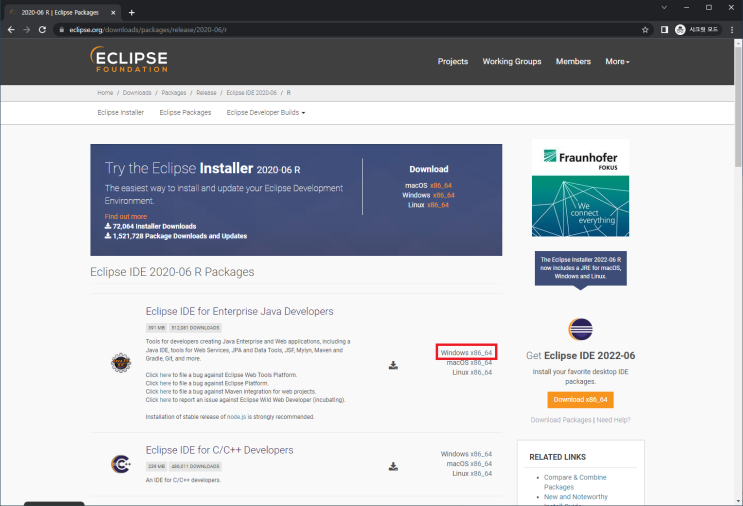This screenshot has width=743, height=506.
Task: Close the 2020-06 R Eclipse Packages tab
Action: click(x=113, y=12)
